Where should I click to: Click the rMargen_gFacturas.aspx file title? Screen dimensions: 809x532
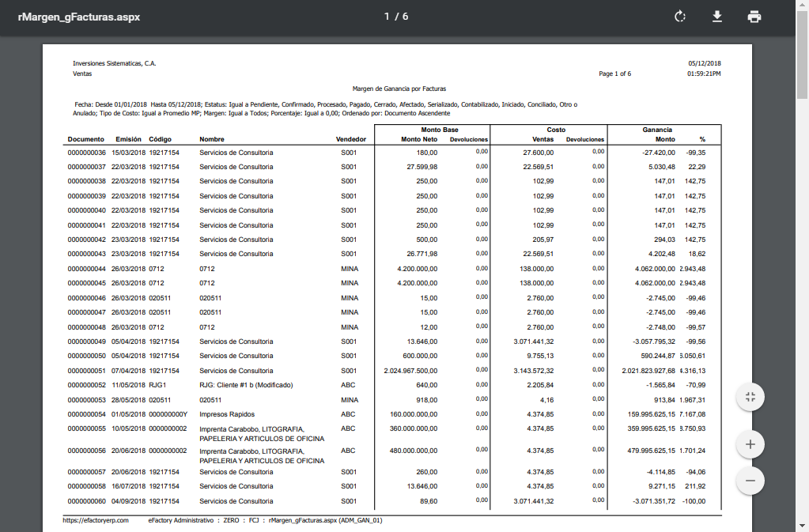coord(78,17)
